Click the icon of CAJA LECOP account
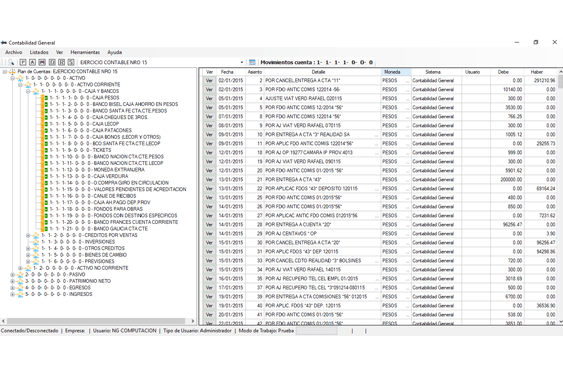Viewport: 563px width, 375px height. (46, 124)
